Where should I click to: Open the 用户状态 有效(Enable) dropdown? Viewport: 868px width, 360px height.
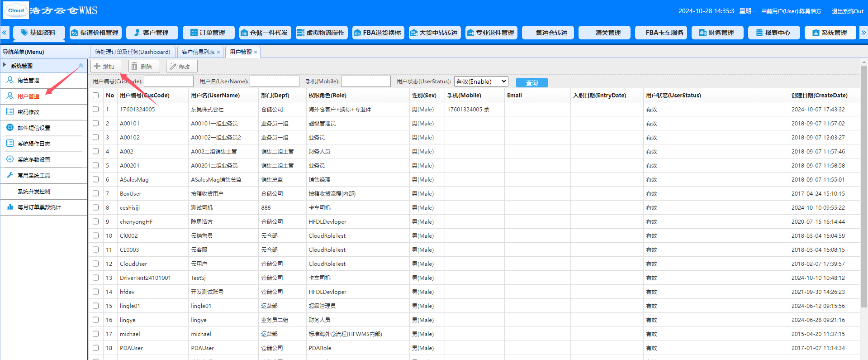point(481,82)
